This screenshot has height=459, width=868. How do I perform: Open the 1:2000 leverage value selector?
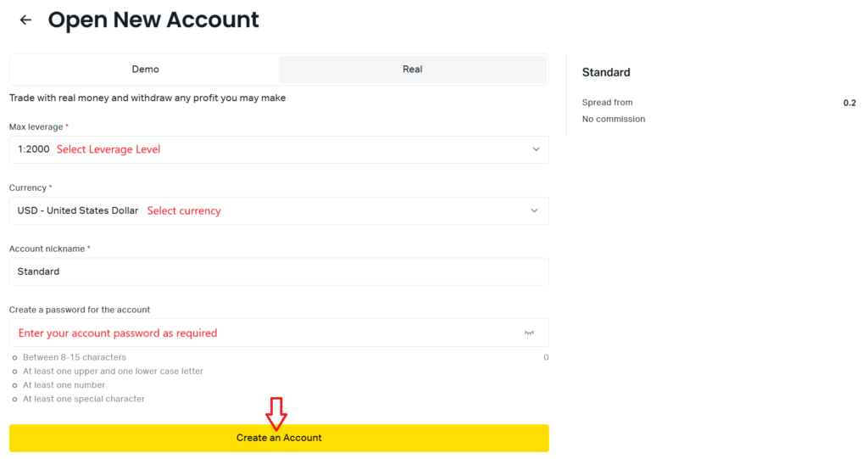tap(279, 149)
